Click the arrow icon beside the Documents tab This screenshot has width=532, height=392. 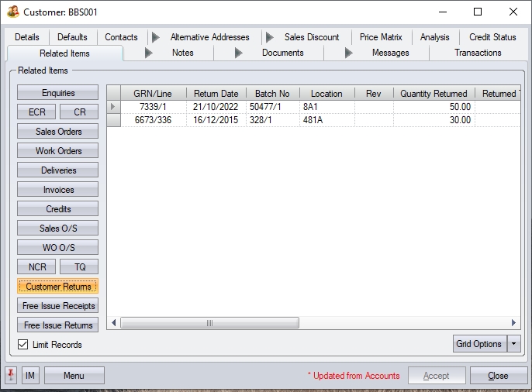[x=238, y=53]
